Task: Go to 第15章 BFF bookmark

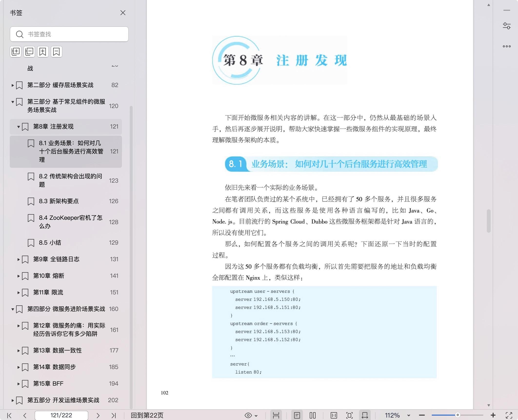Action: click(x=66, y=384)
